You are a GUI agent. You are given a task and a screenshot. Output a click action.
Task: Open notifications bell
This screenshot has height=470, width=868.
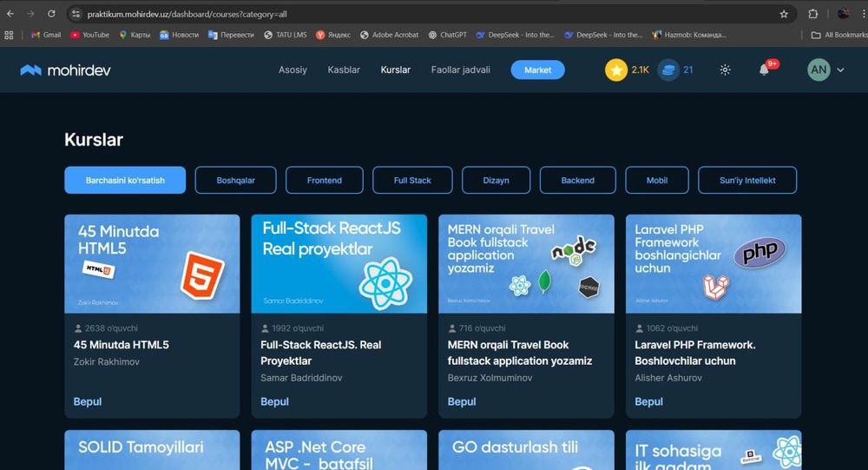[x=764, y=70]
